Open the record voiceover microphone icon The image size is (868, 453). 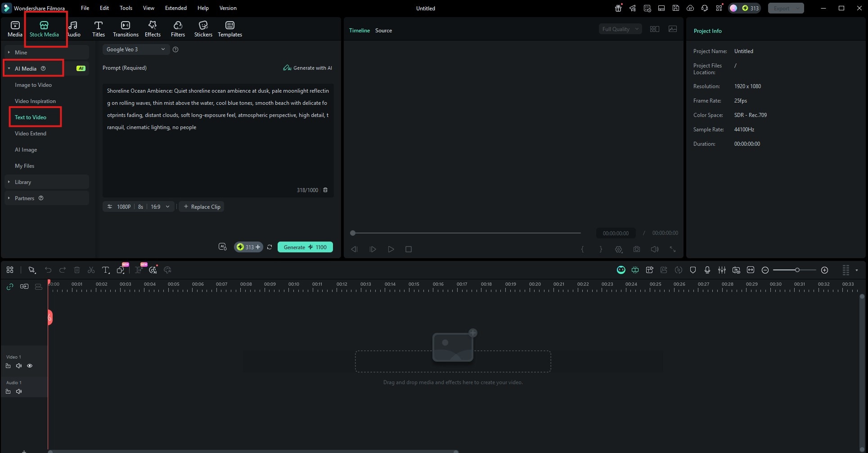tap(707, 270)
